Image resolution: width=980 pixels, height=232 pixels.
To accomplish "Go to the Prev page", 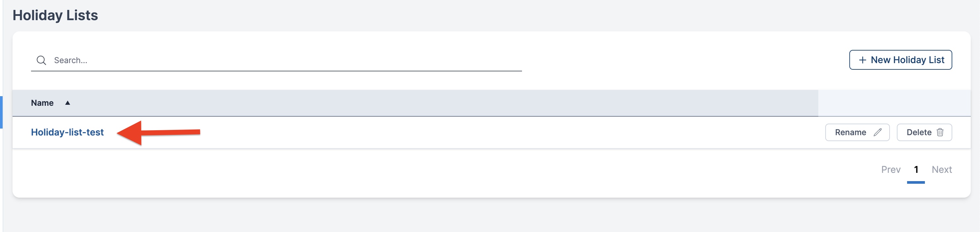I will [x=891, y=170].
